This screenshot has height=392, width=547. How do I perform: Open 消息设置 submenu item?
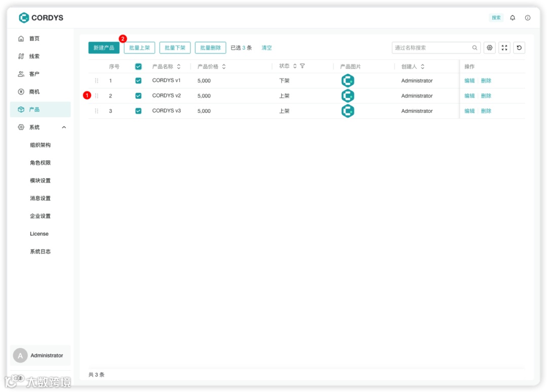point(41,199)
